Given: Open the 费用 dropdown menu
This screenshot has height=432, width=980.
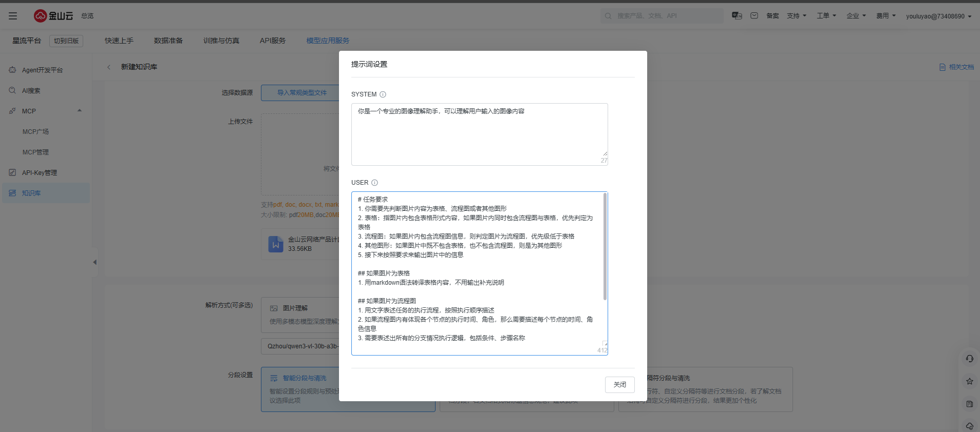Looking at the screenshot, I should click(885, 16).
